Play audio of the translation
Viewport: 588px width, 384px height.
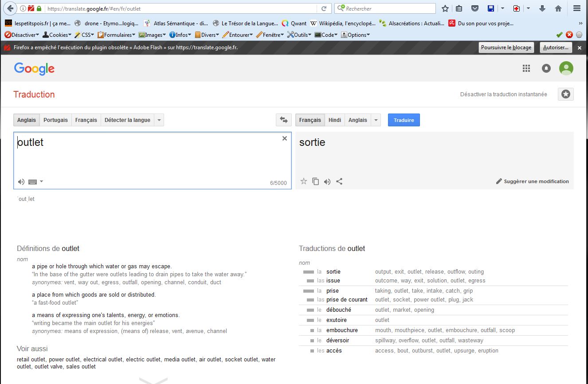[x=327, y=181]
